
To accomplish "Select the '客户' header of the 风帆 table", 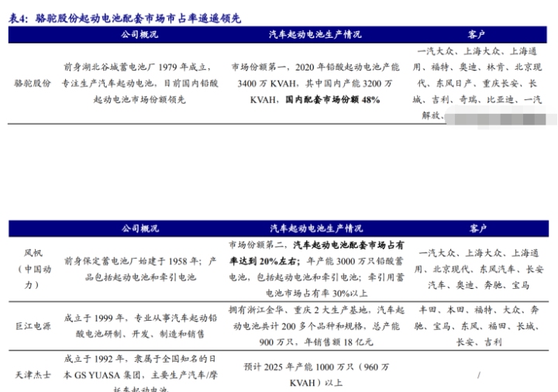I will pyautogui.click(x=477, y=229).
